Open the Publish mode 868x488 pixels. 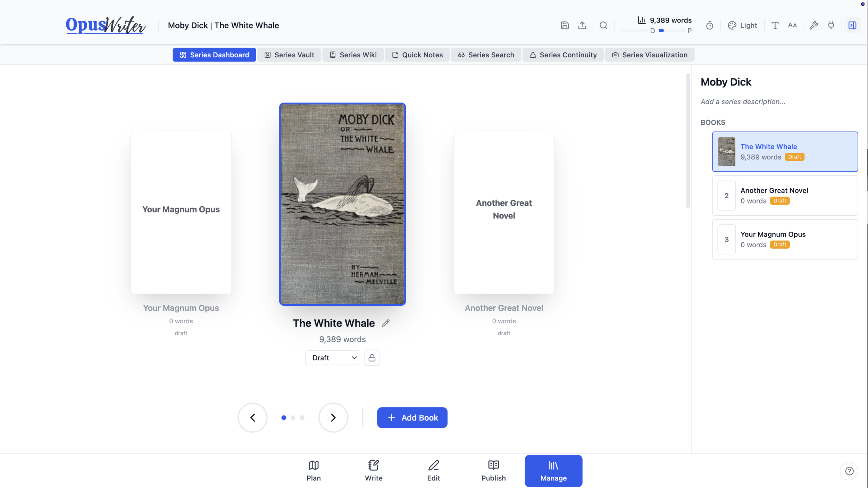(x=494, y=471)
